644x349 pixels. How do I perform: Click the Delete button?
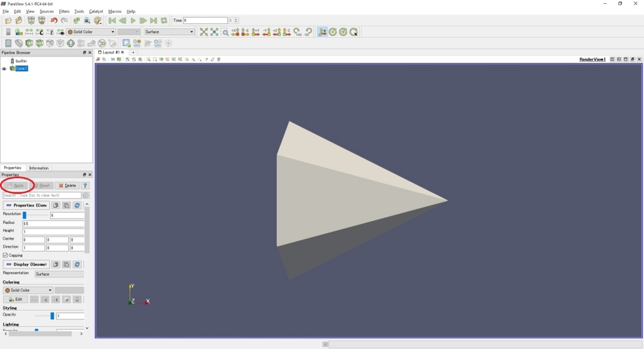(67, 186)
